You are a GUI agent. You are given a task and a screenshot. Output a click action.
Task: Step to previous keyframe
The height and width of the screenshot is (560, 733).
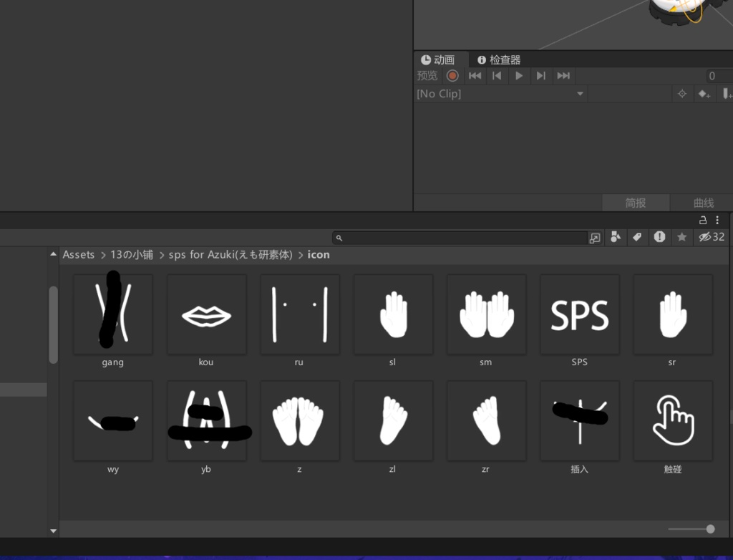pos(497,76)
